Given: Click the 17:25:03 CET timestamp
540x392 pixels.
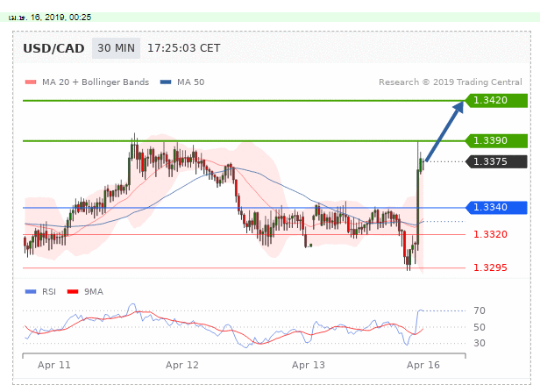Looking at the screenshot, I should tap(183, 48).
